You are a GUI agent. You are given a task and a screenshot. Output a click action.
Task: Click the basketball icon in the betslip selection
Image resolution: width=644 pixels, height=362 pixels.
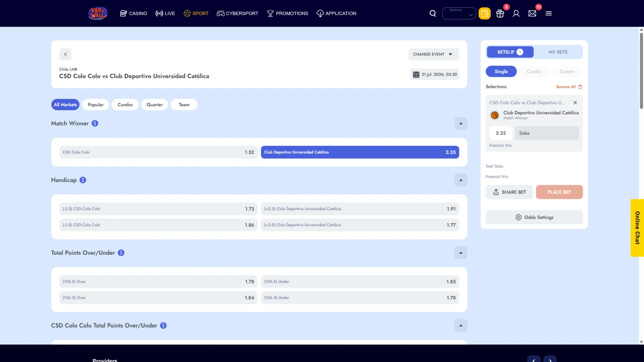[x=495, y=115]
